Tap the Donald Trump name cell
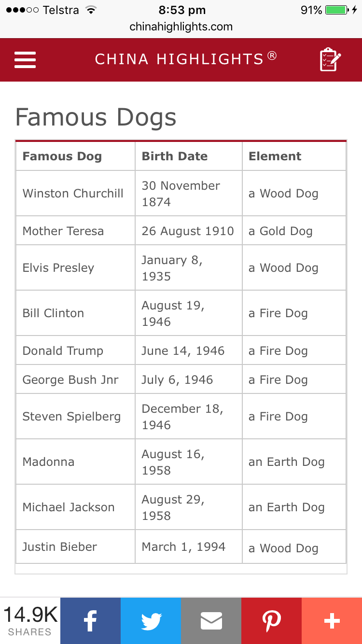 (x=63, y=351)
